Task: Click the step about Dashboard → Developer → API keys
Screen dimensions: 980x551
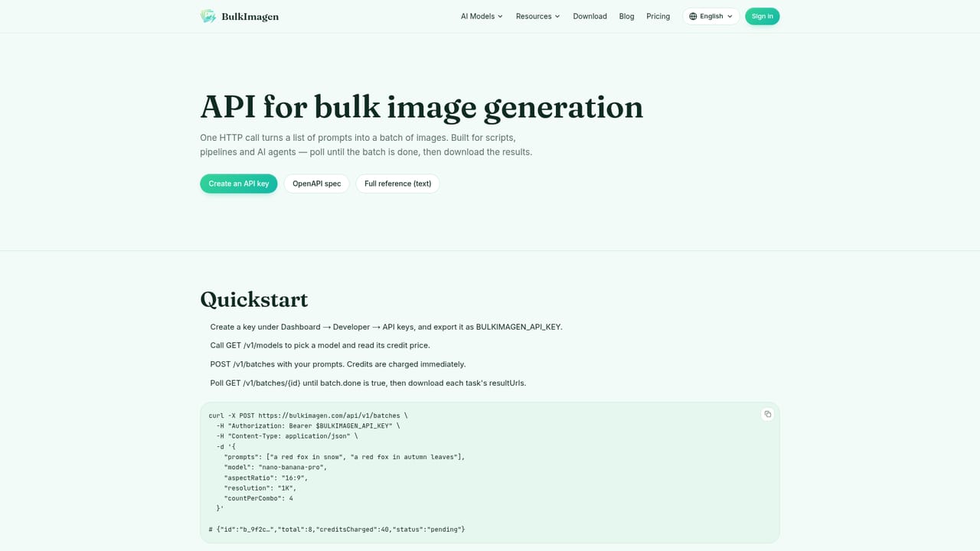Action: tap(387, 327)
